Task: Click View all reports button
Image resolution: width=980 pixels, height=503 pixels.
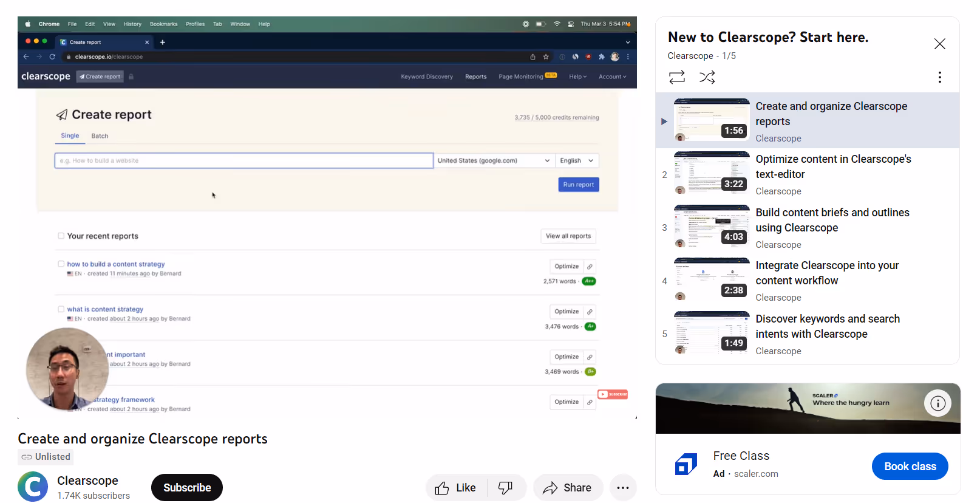Action: [568, 236]
